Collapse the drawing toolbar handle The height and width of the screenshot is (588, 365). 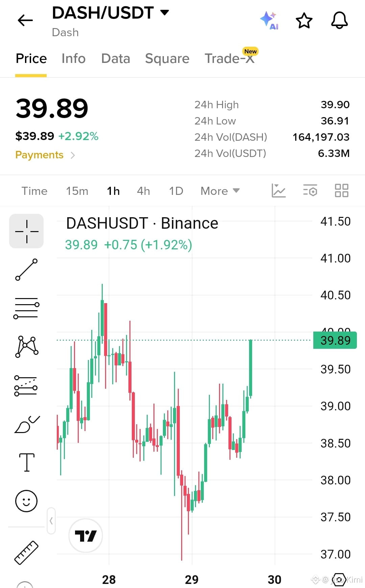[51, 521]
